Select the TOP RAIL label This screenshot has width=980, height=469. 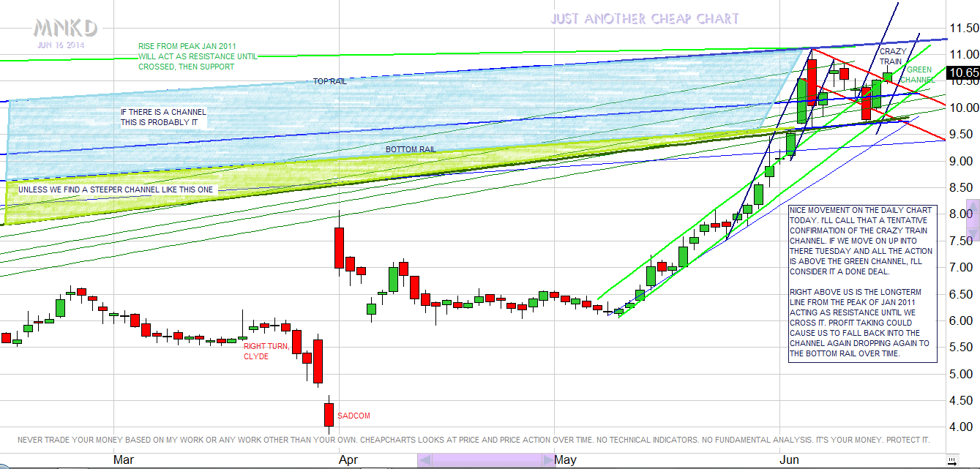[x=329, y=82]
